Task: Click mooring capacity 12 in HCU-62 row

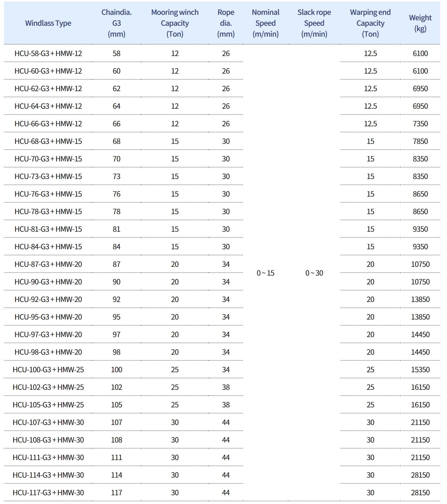Action: pyautogui.click(x=175, y=89)
